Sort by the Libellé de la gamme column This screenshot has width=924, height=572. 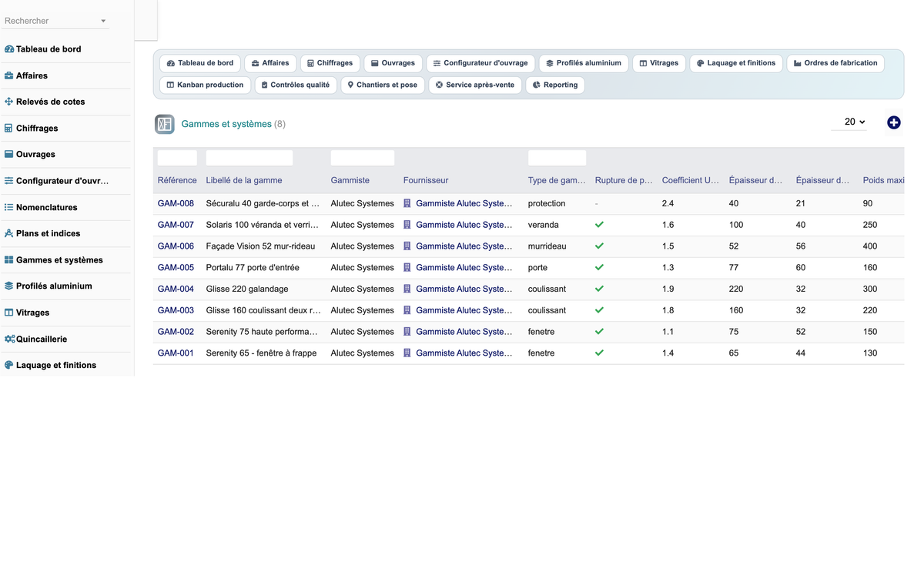(244, 180)
